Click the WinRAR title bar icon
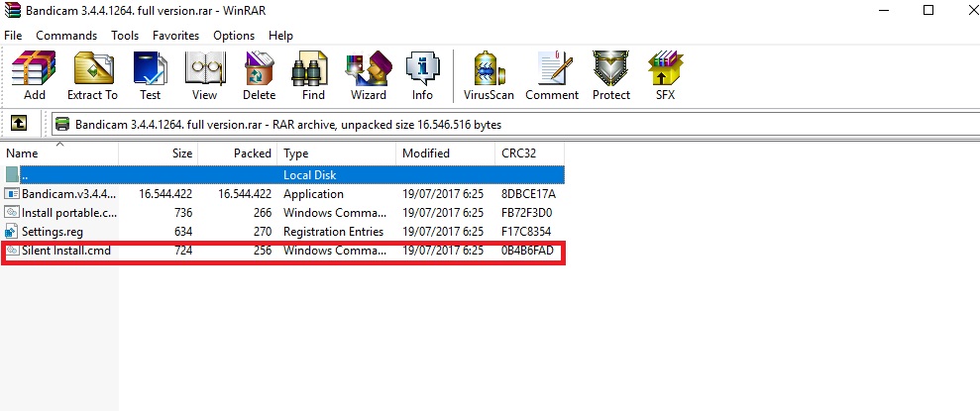The width and height of the screenshot is (980, 411). click(12, 10)
